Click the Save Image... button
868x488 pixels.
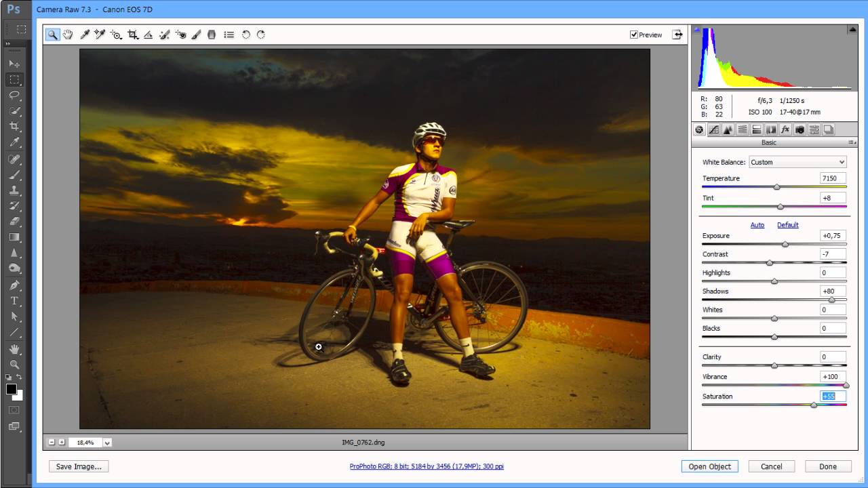pyautogui.click(x=79, y=466)
